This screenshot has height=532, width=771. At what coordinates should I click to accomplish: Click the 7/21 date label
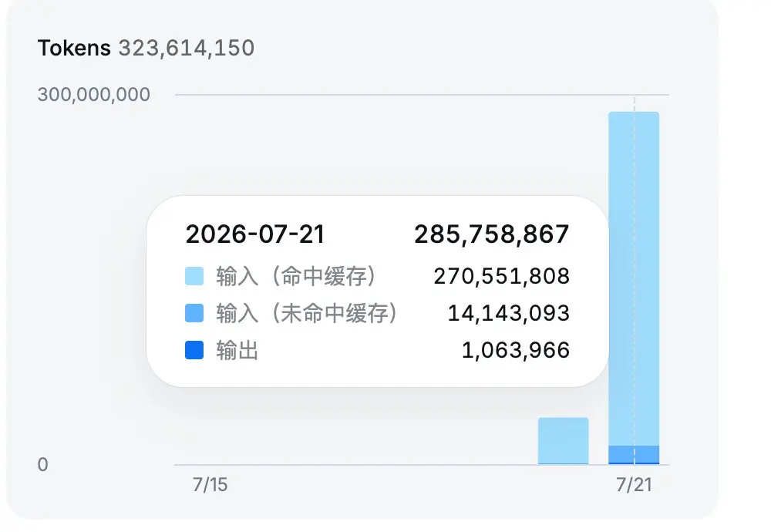click(x=635, y=485)
